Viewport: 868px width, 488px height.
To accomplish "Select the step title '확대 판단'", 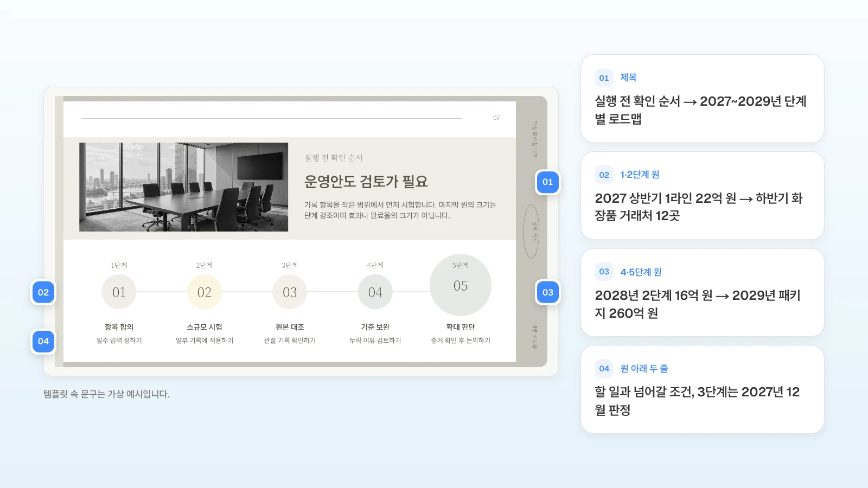I will [x=461, y=327].
